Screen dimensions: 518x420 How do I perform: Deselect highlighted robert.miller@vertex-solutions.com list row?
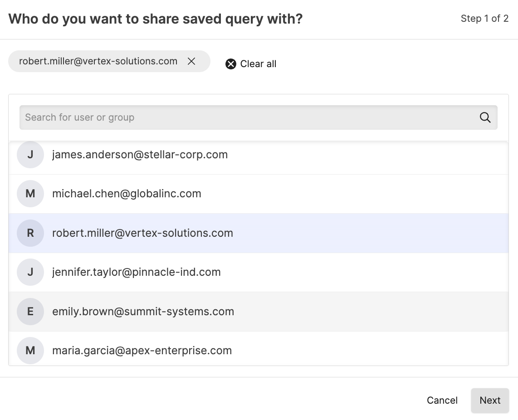[x=142, y=233]
